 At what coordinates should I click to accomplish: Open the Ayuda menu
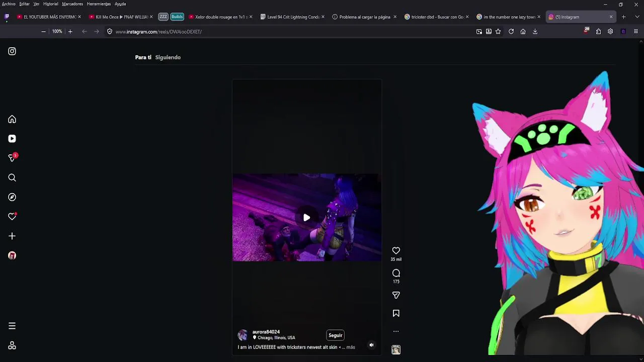[120, 4]
